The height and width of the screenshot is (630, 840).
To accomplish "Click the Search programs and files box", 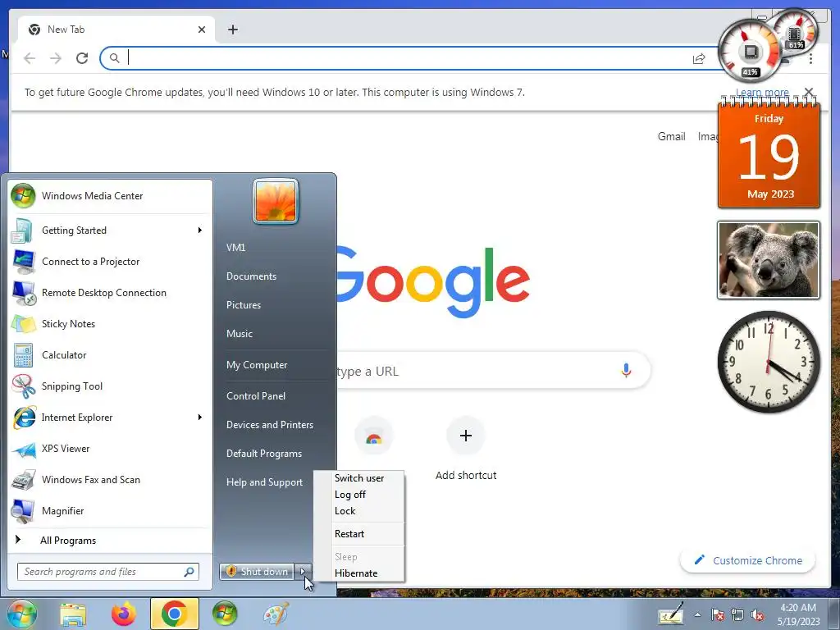I will [108, 572].
